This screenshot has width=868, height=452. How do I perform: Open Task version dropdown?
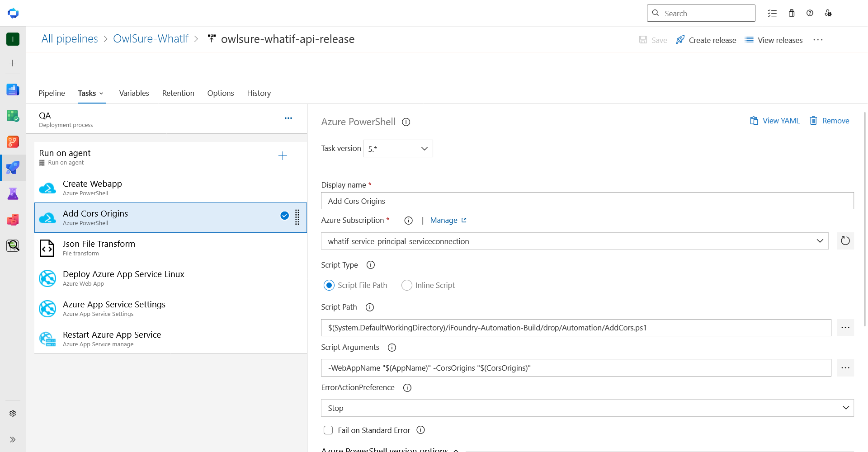coord(398,149)
